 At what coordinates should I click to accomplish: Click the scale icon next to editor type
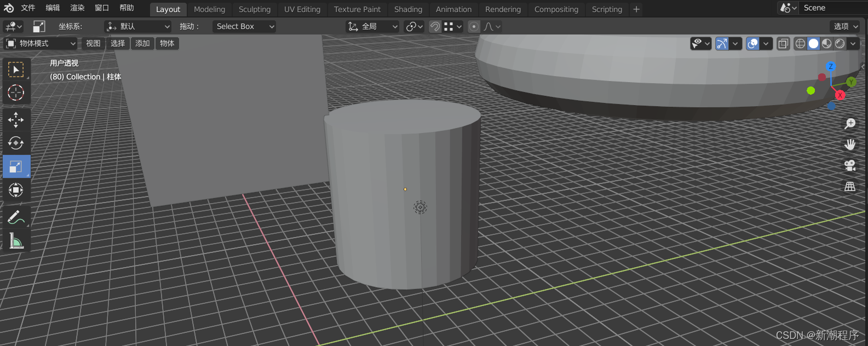tap(39, 26)
